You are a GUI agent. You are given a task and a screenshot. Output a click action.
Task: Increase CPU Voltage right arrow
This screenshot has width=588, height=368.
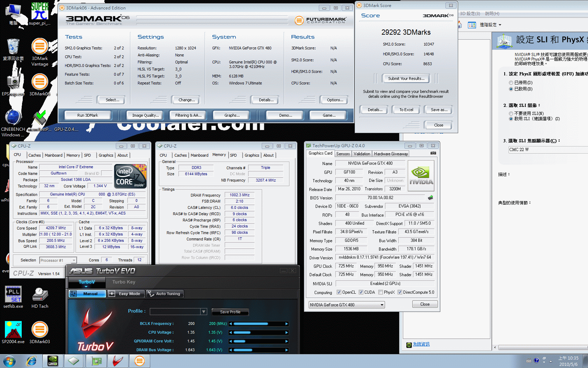pos(287,333)
